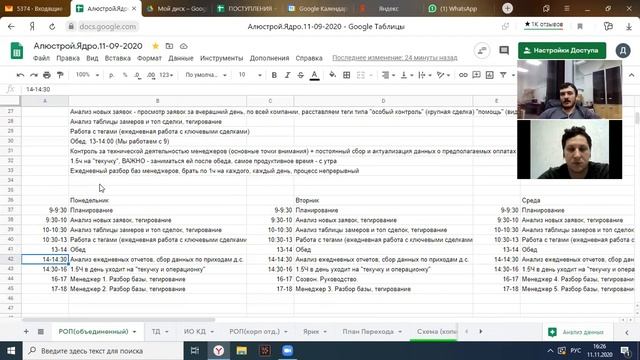Open text rotation dropdown

442,75
